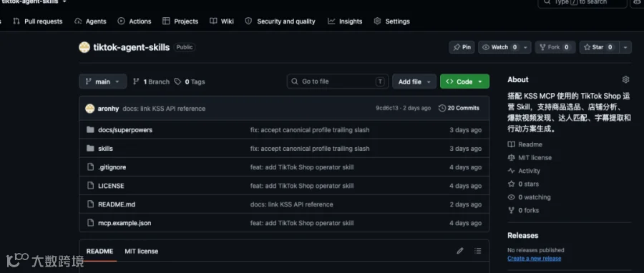Open the docs/superpowers folder
644x273 pixels.
125,130
